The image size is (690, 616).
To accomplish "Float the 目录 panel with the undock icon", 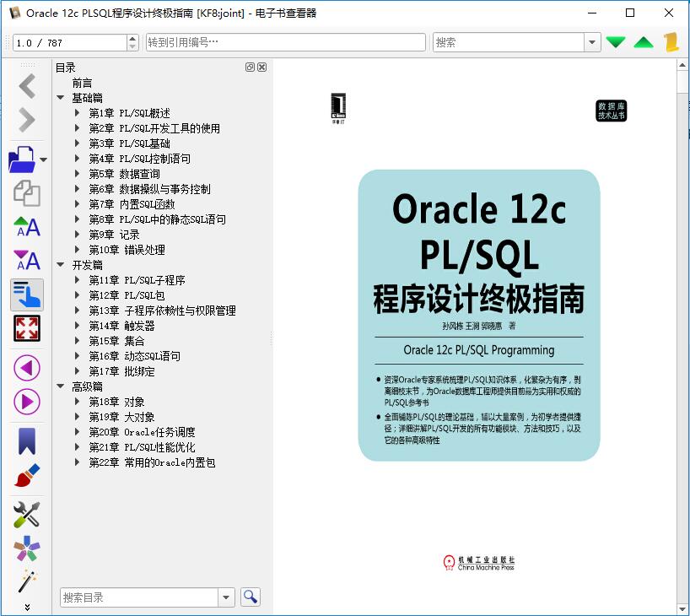I will coord(250,67).
